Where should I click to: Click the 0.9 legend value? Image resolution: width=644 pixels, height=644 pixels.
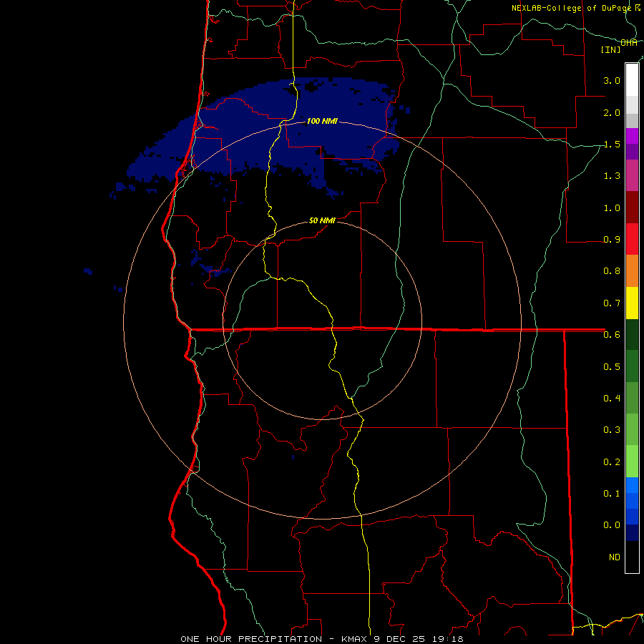point(612,240)
